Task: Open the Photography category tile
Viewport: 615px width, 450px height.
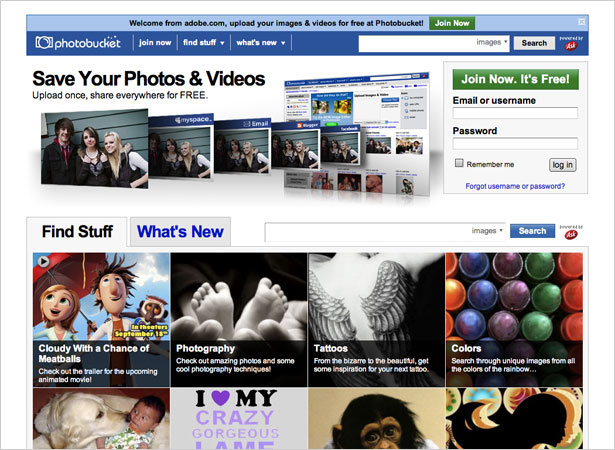Action: (x=239, y=320)
